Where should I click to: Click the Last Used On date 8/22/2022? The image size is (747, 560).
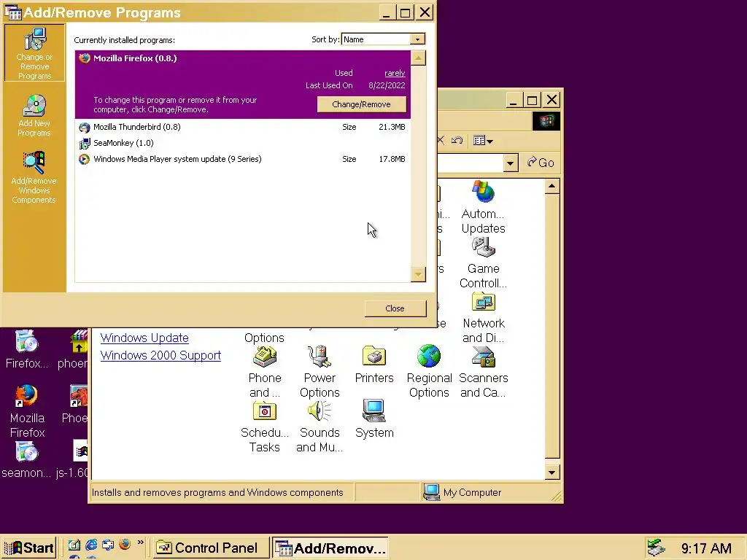tap(387, 86)
